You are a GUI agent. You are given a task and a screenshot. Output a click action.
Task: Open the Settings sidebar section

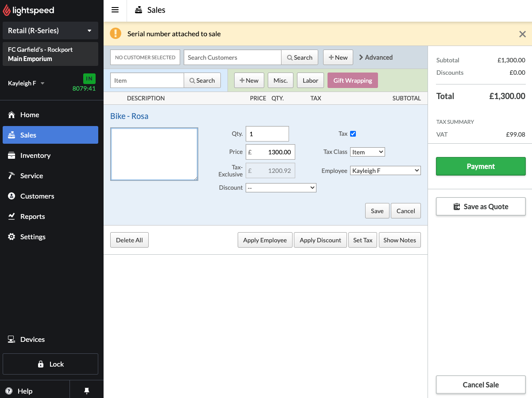(x=50, y=237)
